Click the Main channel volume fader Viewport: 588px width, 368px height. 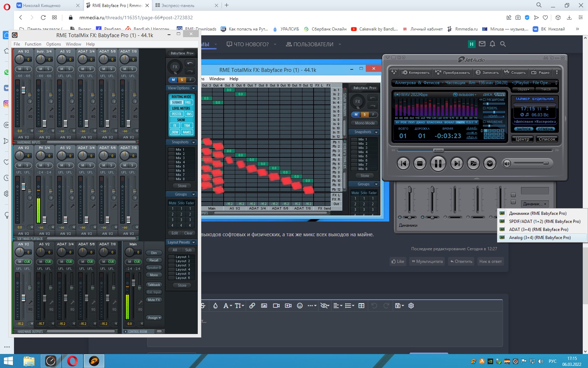click(x=133, y=283)
